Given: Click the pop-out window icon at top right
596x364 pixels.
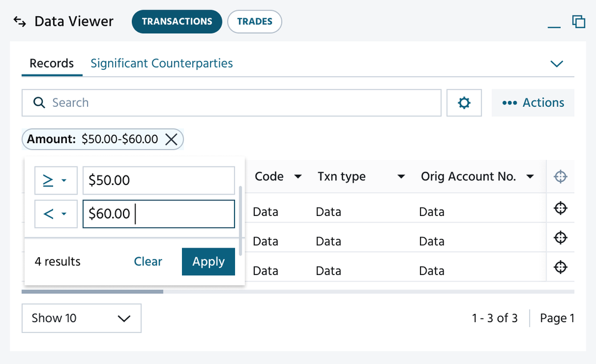Looking at the screenshot, I should click(x=578, y=21).
